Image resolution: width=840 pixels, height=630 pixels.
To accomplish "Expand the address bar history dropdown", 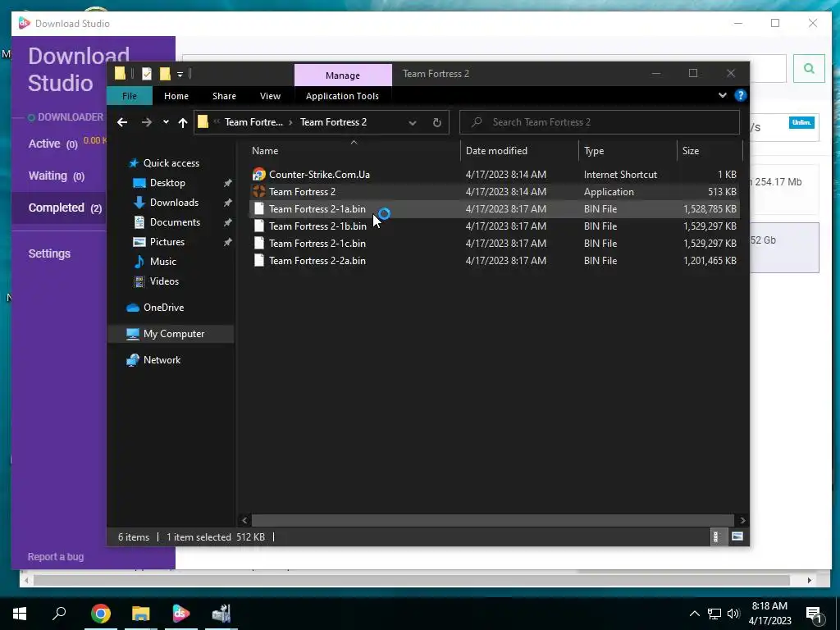I will (x=413, y=123).
